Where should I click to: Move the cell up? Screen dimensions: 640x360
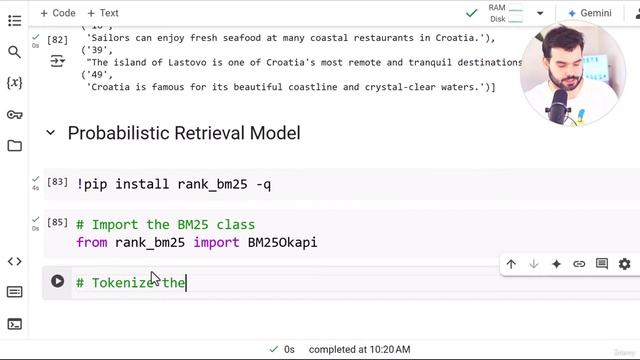pos(511,264)
